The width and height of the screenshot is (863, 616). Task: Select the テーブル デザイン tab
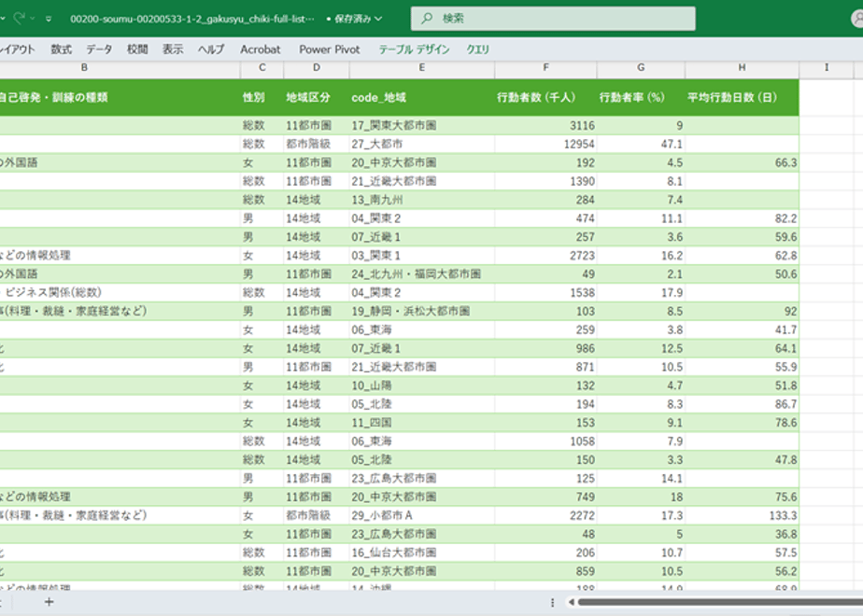[414, 49]
